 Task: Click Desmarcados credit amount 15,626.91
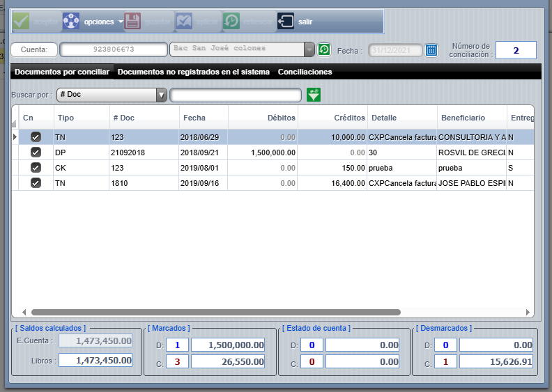coord(496,361)
